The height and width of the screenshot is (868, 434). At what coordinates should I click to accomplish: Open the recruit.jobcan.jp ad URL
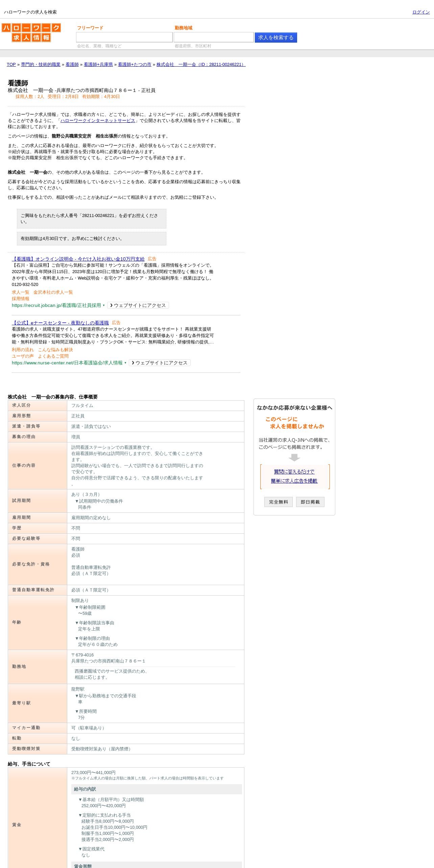click(x=56, y=306)
